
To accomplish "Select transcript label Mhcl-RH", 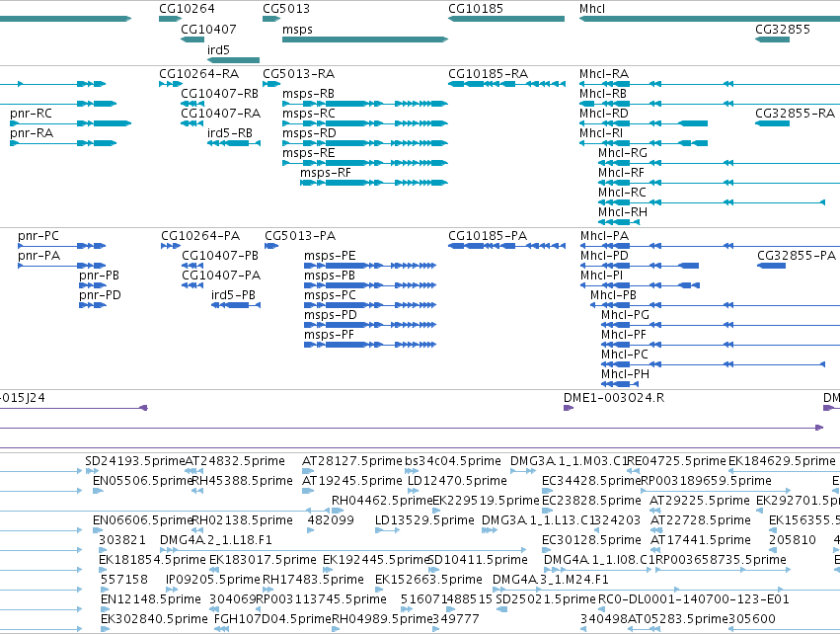I will click(x=623, y=212).
